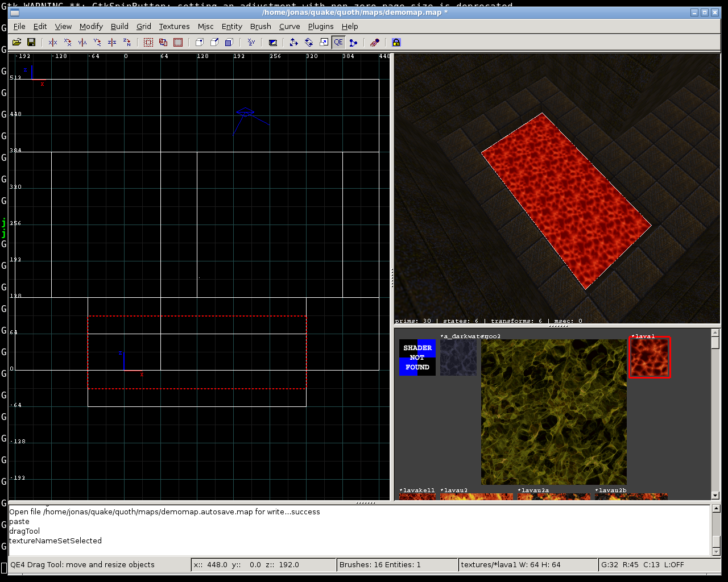The width and height of the screenshot is (728, 582).
Task: Click the console scroll-up arrow
Action: click(716, 509)
